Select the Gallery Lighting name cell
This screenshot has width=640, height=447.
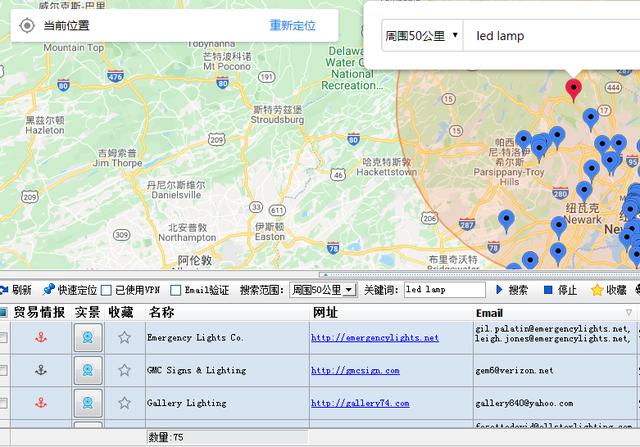point(227,403)
